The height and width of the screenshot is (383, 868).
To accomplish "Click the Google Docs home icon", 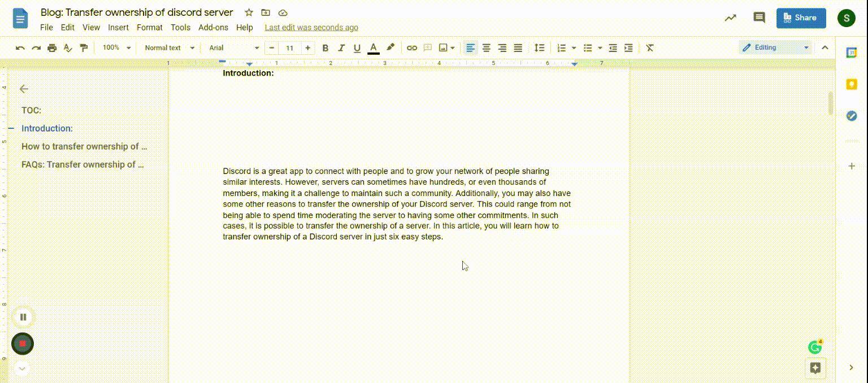I will [x=20, y=19].
